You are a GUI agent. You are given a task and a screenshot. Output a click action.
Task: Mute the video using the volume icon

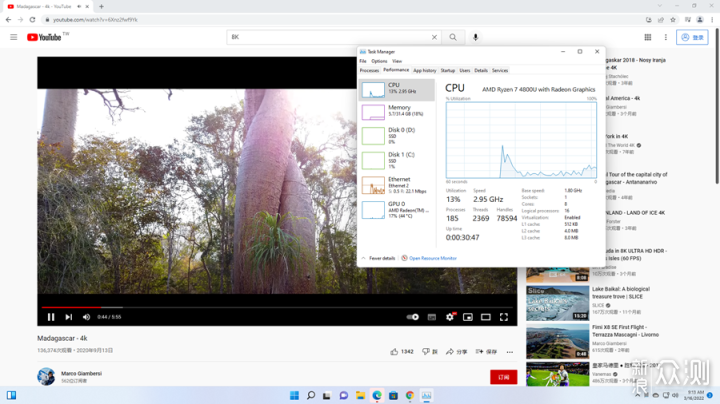86,317
